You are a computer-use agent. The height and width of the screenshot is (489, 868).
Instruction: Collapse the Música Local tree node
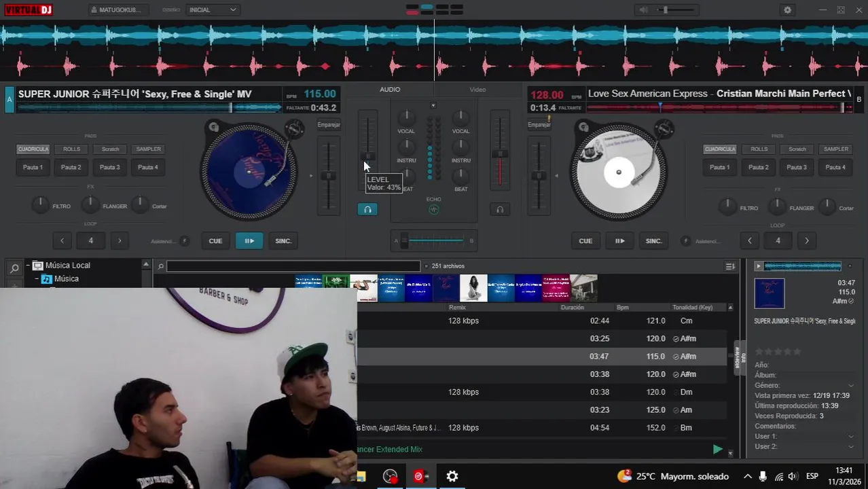tap(29, 266)
